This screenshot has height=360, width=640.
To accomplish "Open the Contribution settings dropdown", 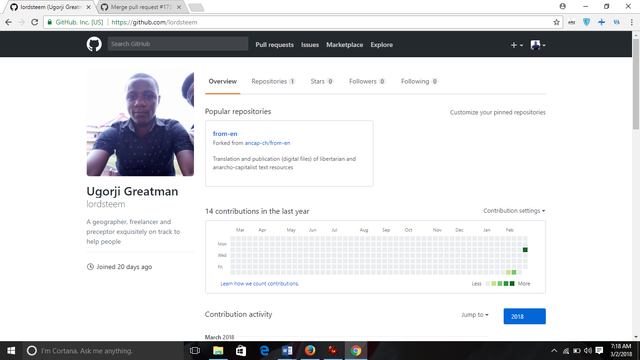I will click(514, 211).
